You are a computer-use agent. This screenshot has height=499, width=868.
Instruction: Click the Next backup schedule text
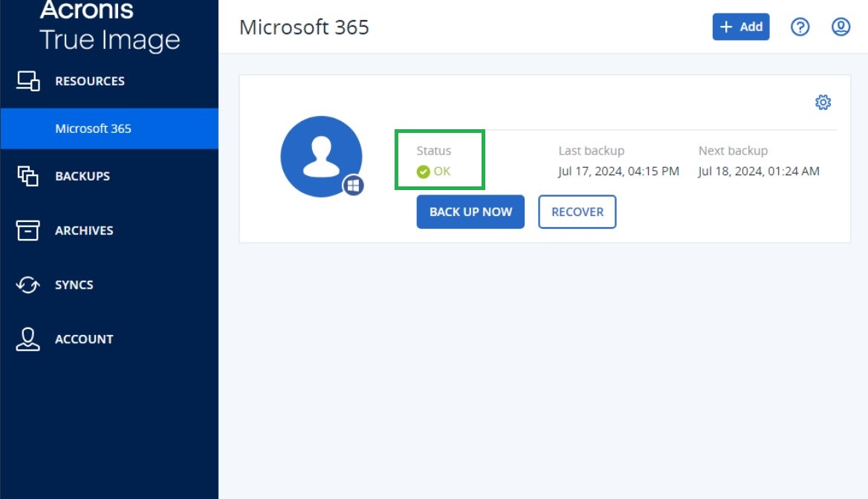(x=759, y=171)
